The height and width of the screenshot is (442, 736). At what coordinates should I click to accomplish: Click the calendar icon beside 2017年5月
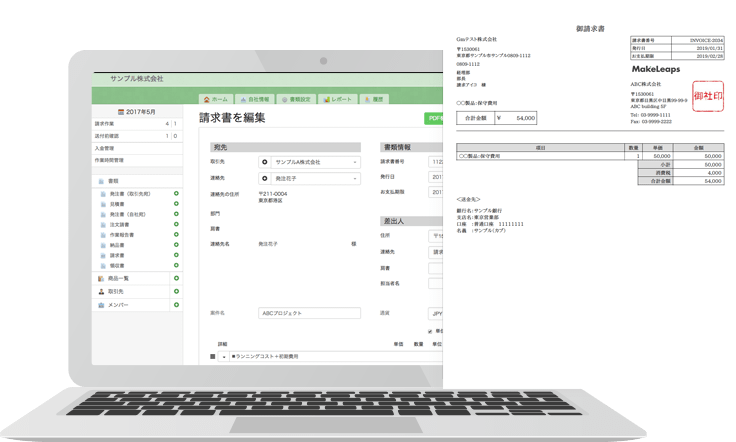[x=121, y=112]
